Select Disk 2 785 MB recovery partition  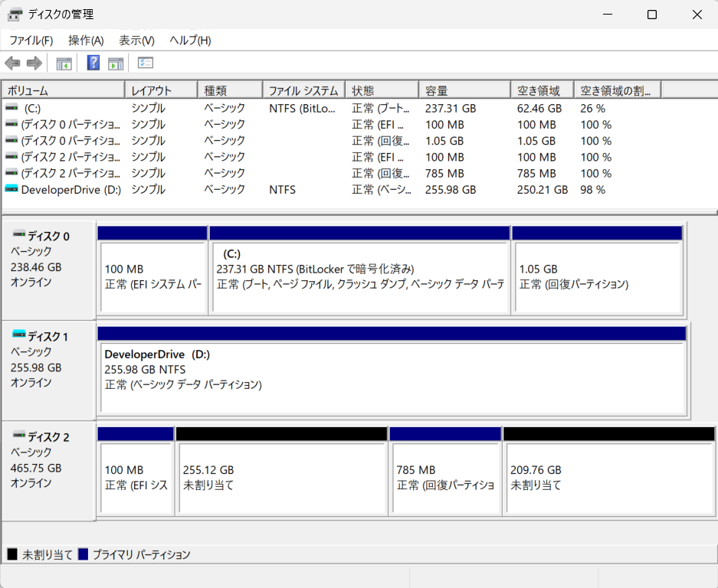click(445, 471)
